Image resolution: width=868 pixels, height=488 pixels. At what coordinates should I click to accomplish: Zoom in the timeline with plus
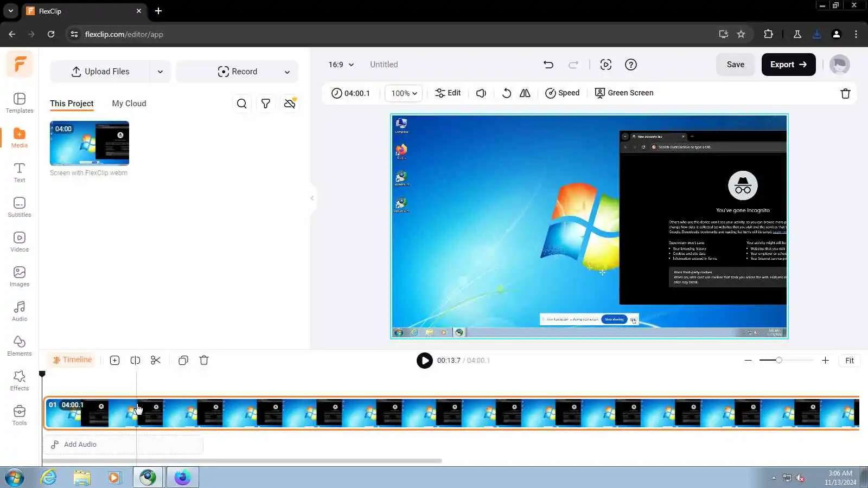(x=825, y=361)
